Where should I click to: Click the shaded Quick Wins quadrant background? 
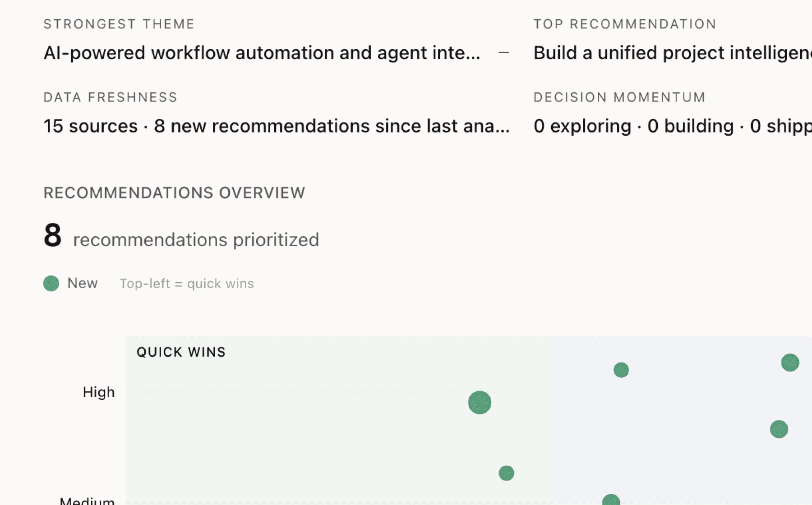pos(316,428)
